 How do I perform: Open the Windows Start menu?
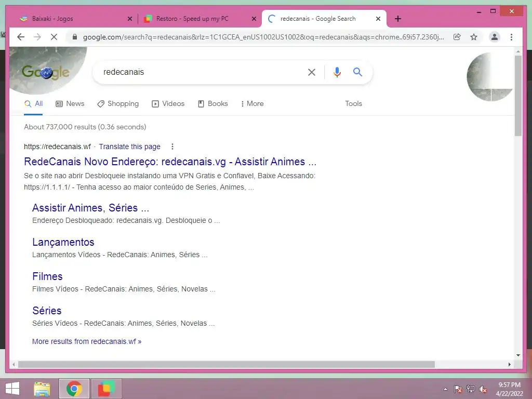[12, 389]
